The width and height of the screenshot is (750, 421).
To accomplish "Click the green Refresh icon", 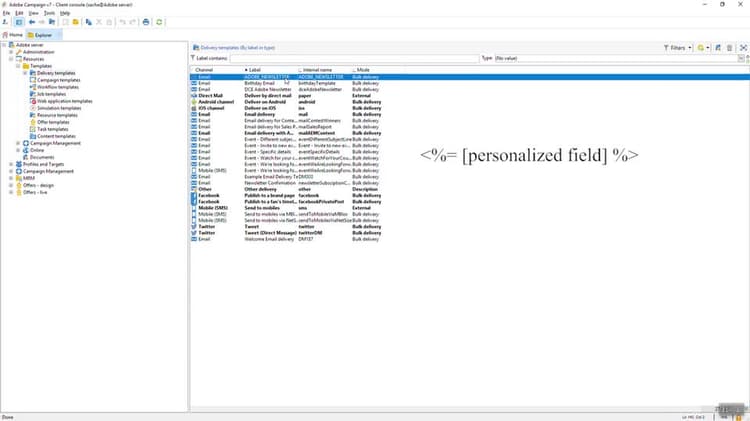I will coord(159,22).
